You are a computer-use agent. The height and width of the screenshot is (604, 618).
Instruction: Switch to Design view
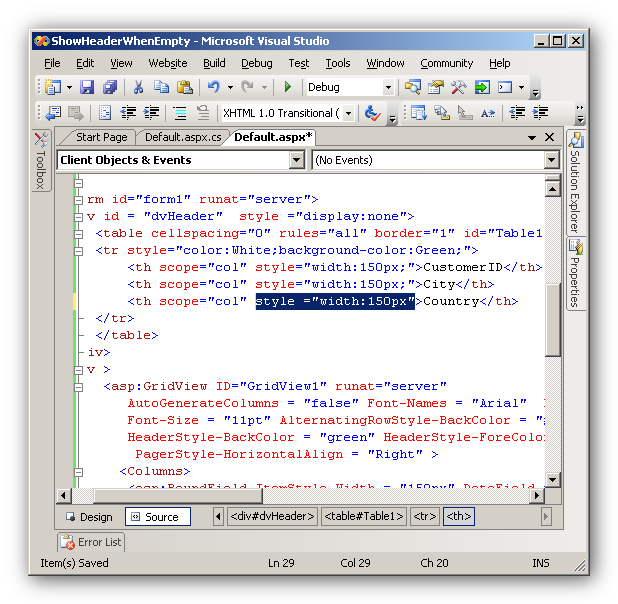pos(88,517)
